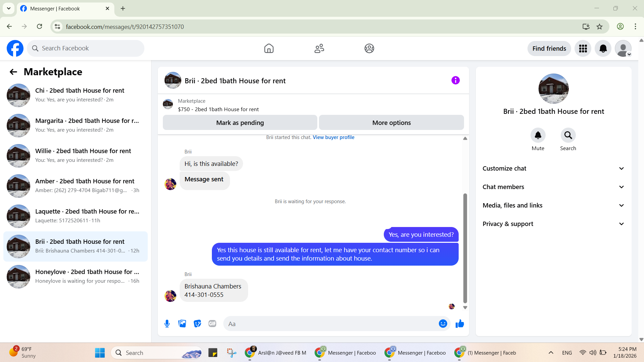Screen dimensions: 644x362
Task: Click Brii's avatar beside phone number message
Action: coord(170,296)
